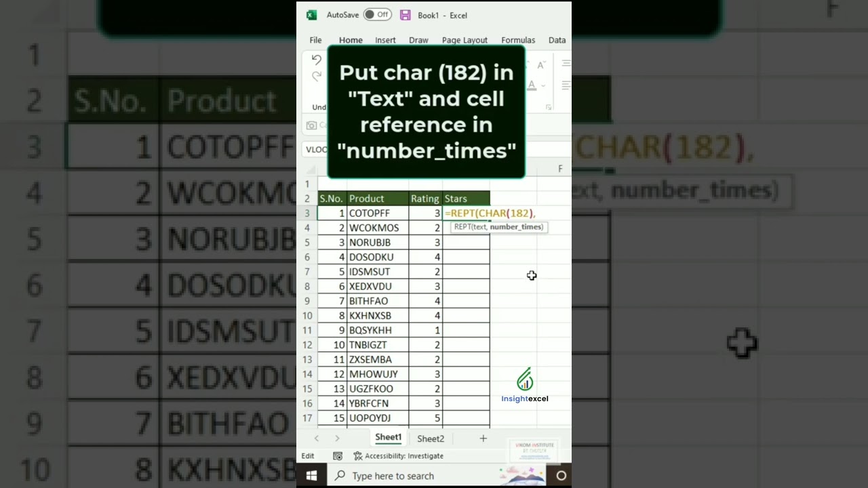Click Accessibility: Investigate in status bar
This screenshot has width=868, height=488.
pyautogui.click(x=399, y=456)
